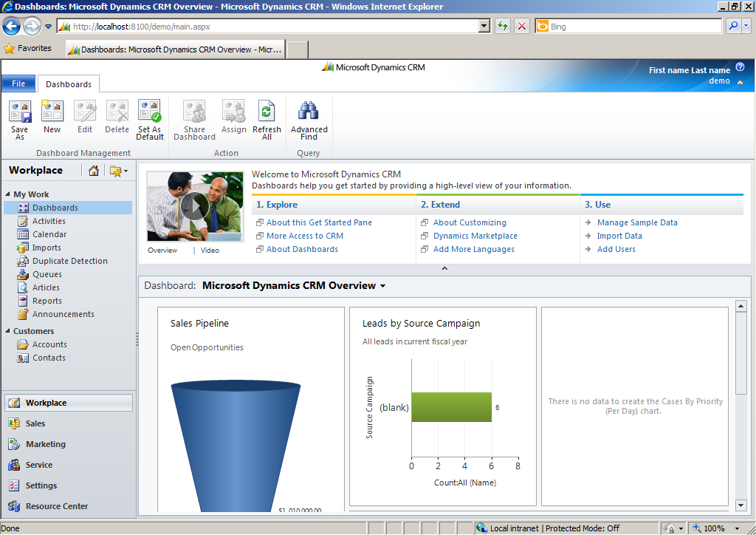The image size is (756, 535).
Task: Open the dashboard selector dropdown arrow
Action: tap(382, 286)
